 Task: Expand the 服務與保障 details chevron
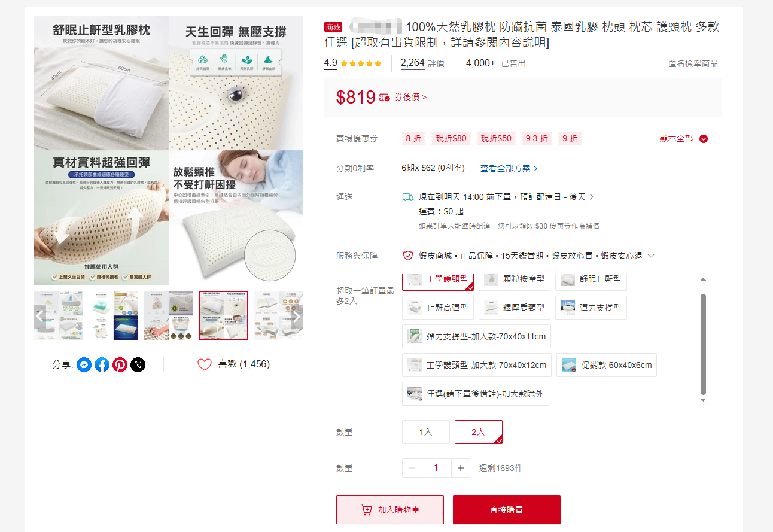coord(652,256)
